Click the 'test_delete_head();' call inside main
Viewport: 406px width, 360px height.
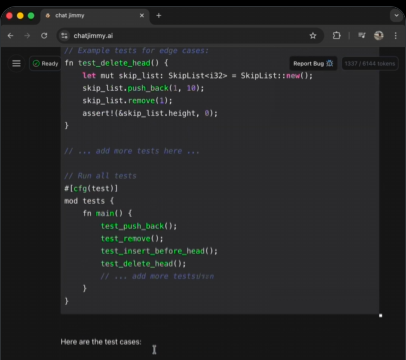tap(143, 264)
